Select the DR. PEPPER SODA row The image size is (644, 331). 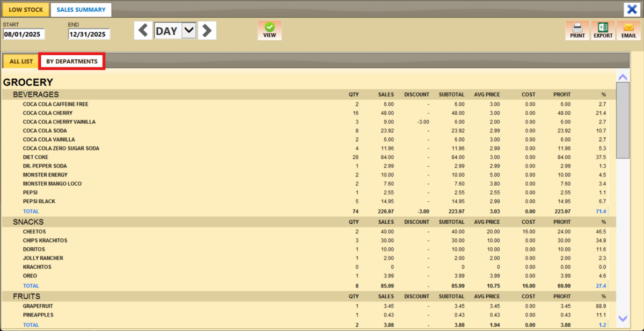click(x=45, y=166)
